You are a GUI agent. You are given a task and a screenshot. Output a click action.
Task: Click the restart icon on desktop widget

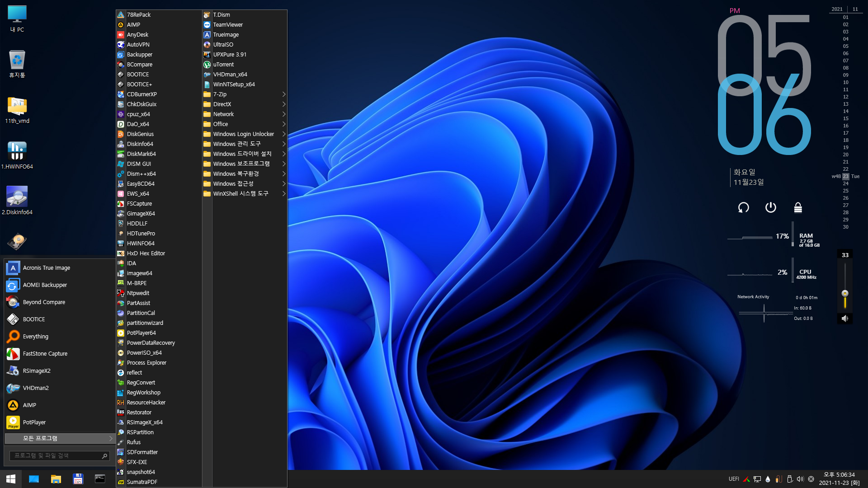click(744, 207)
